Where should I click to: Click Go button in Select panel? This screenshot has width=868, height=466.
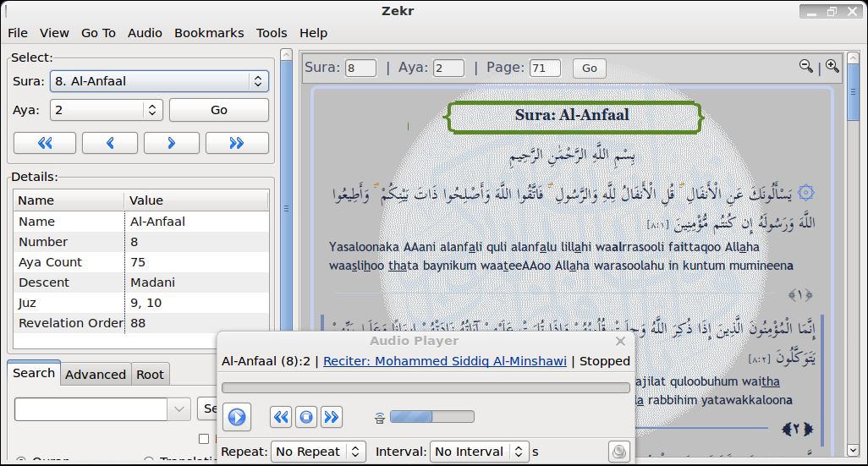[x=219, y=110]
